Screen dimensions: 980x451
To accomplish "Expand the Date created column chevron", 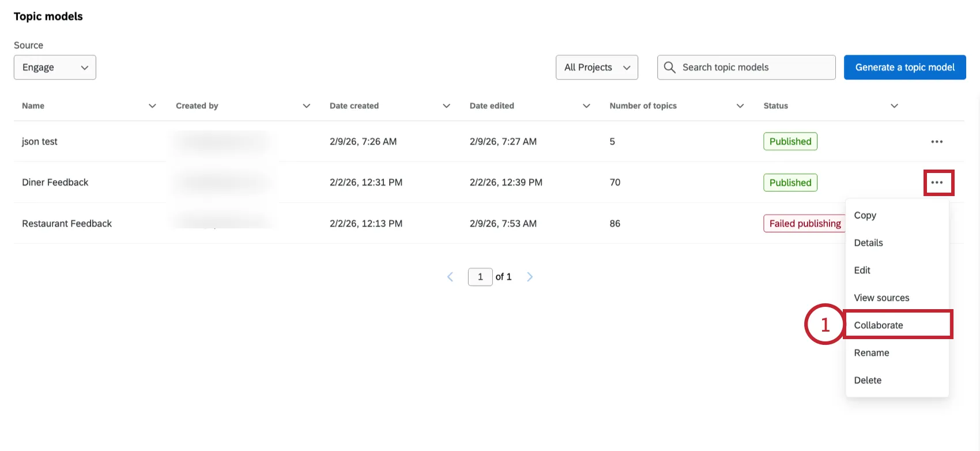I will pyautogui.click(x=446, y=106).
